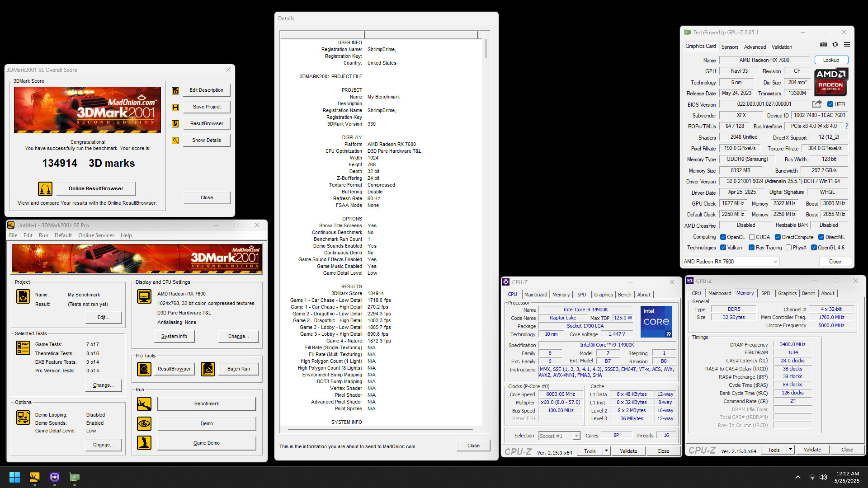Click the Intel Core i9 logo in CPU-Z
This screenshot has width=868, height=488.
pyautogui.click(x=656, y=322)
